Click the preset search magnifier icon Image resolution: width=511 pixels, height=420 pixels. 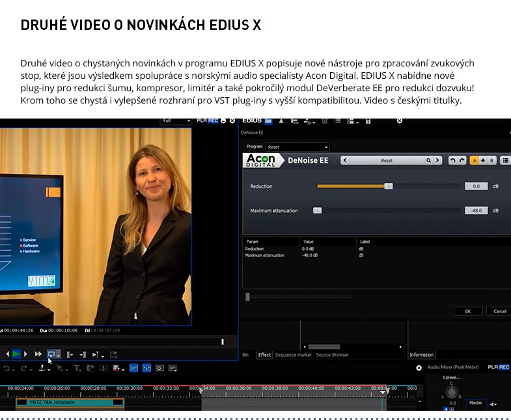coord(428,160)
